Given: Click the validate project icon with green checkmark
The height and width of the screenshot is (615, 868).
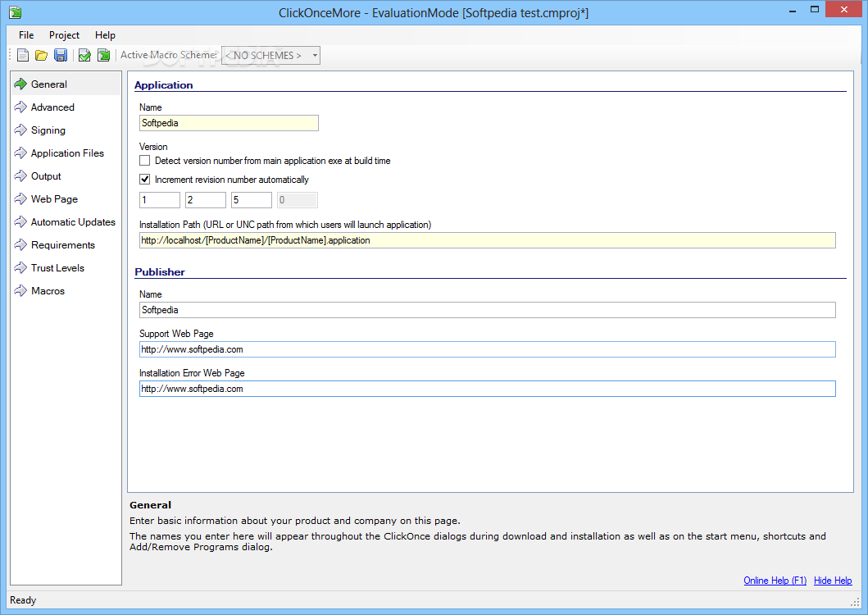Looking at the screenshot, I should tap(84, 56).
